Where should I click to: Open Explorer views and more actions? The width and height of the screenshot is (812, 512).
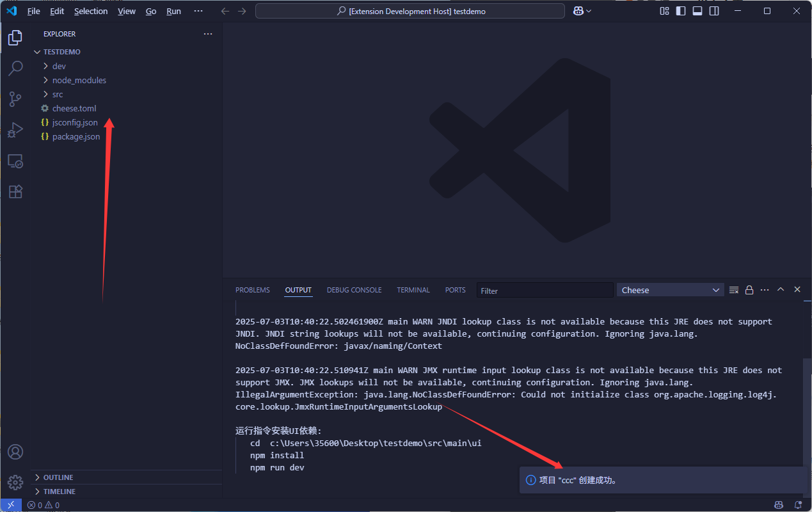pyautogui.click(x=208, y=34)
